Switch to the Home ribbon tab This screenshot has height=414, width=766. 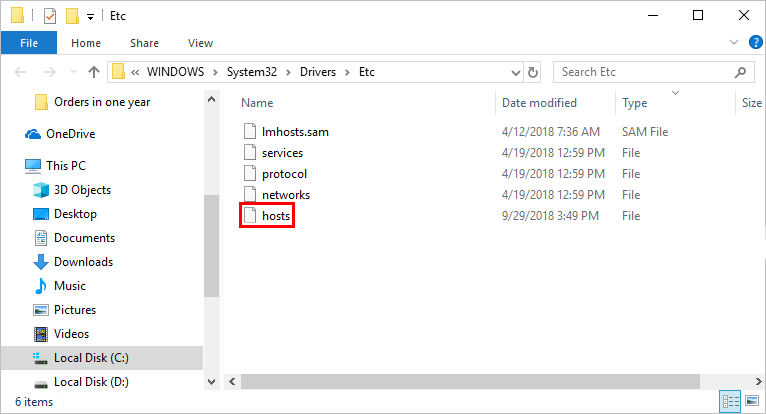point(86,43)
